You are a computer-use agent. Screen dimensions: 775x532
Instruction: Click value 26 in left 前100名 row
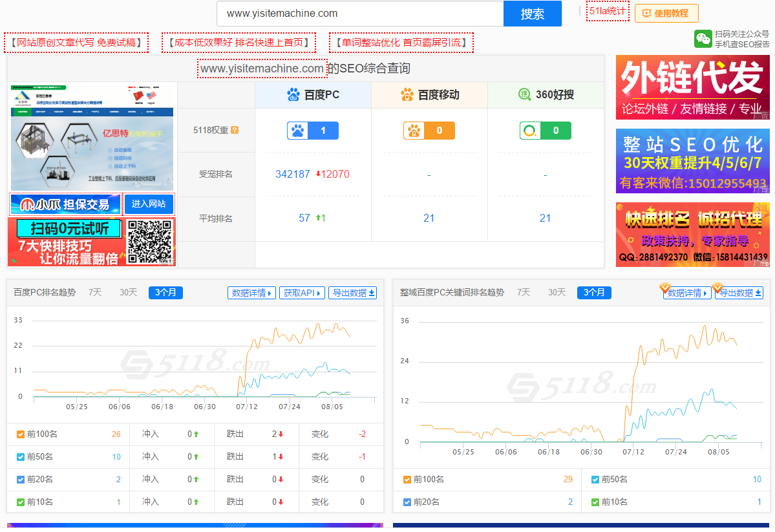[116, 434]
